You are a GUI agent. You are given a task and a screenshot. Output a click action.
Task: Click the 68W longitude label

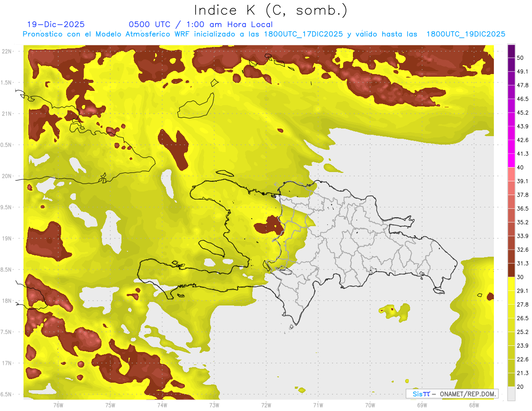click(x=474, y=405)
